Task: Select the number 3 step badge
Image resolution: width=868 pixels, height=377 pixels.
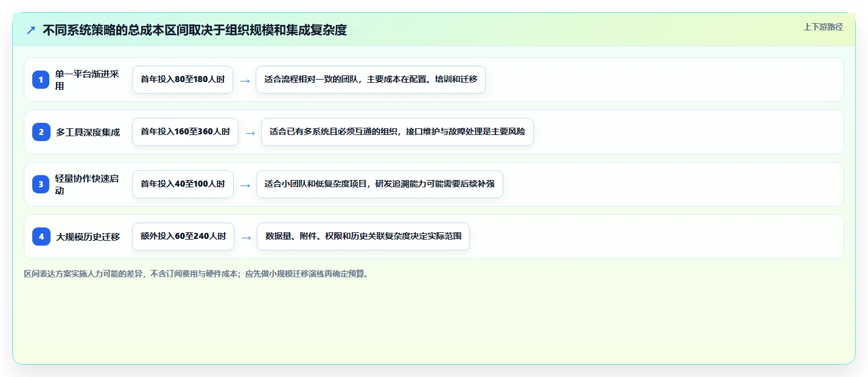Action: (x=41, y=184)
